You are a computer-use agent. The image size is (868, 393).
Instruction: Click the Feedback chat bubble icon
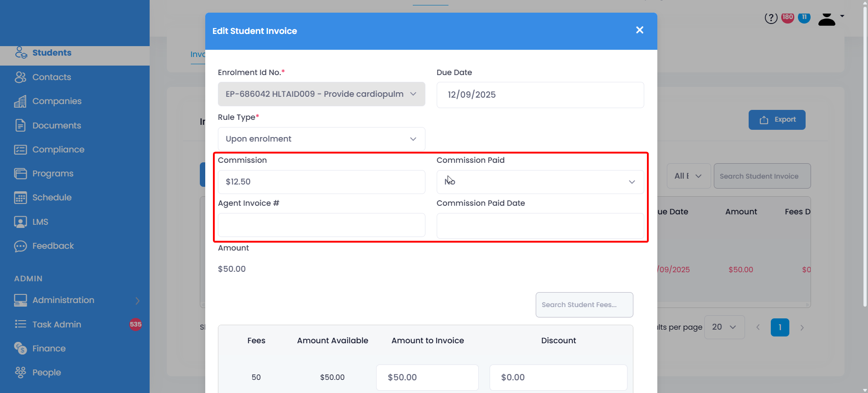20,246
